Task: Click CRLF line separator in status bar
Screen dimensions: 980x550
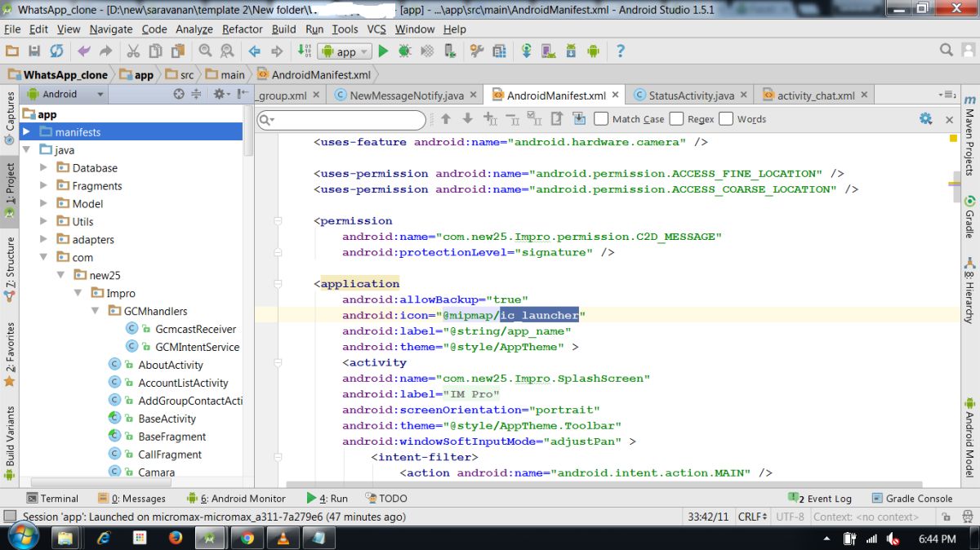Action: pyautogui.click(x=751, y=517)
